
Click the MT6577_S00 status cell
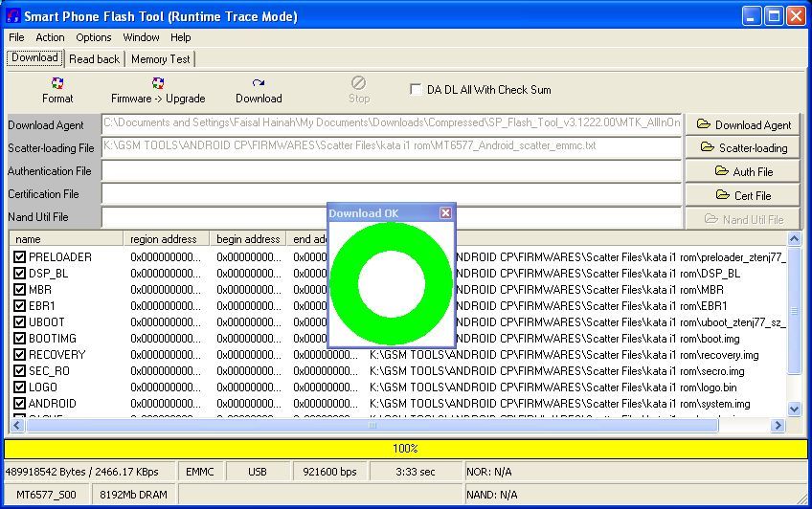click(46, 495)
